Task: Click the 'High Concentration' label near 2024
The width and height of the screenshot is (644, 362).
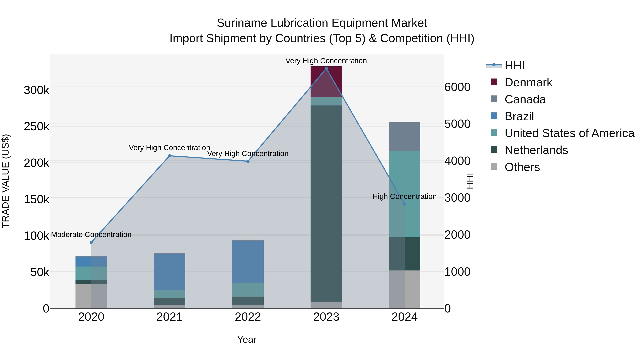Action: point(404,197)
